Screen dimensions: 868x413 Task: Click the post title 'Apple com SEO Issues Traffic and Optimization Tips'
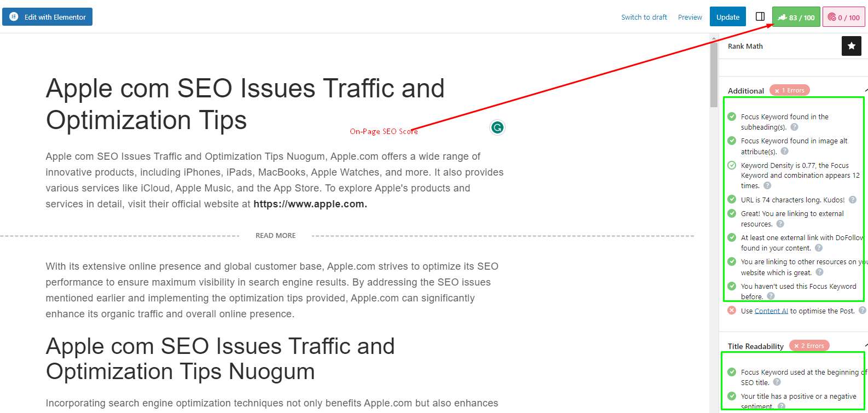[245, 104]
